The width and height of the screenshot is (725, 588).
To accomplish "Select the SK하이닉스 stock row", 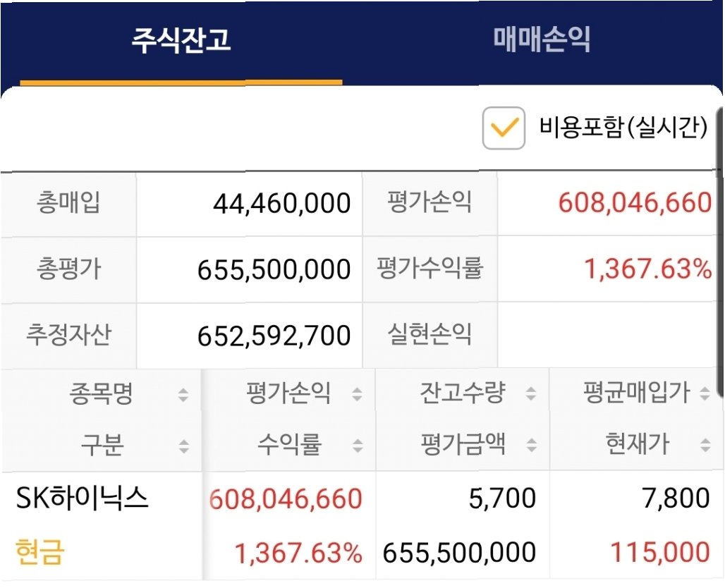I will tap(362, 525).
